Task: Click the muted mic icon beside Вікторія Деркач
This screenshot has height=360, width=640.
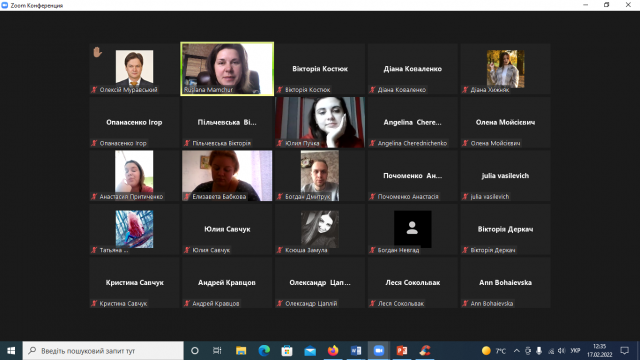Action: pyautogui.click(x=465, y=250)
